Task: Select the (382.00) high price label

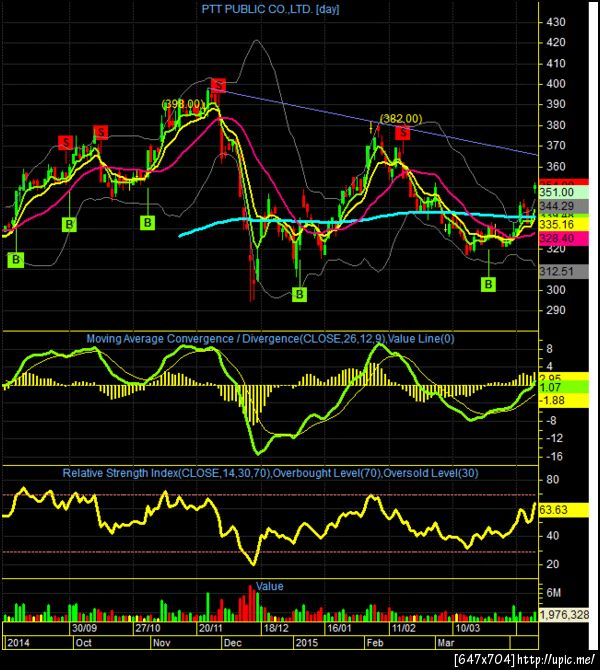Action: pos(401,118)
